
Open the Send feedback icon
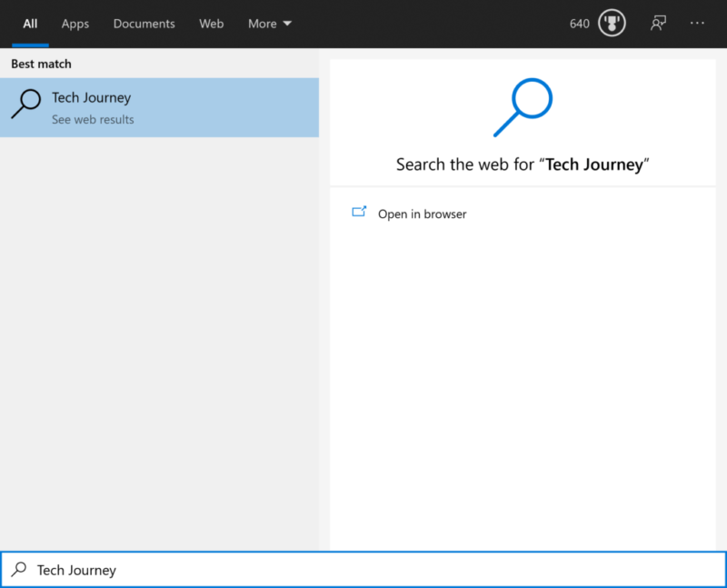(658, 23)
